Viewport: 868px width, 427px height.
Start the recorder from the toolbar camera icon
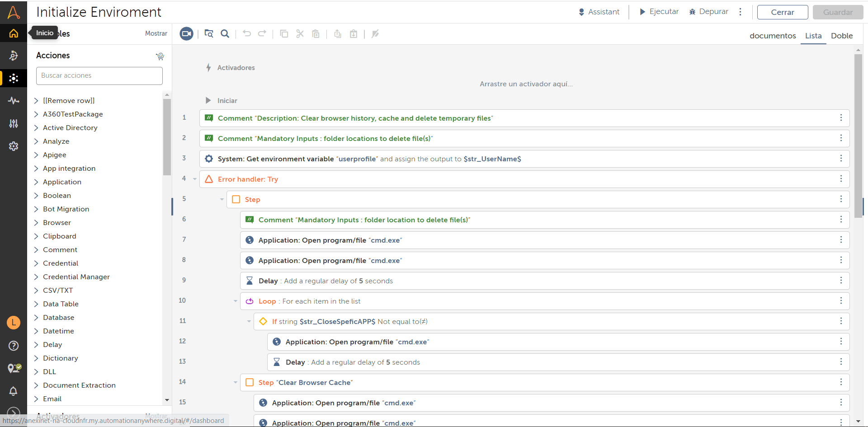186,34
